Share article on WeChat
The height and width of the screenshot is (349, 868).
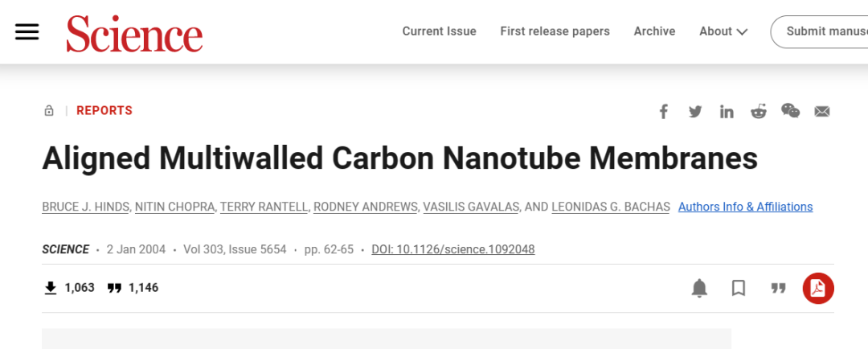tap(790, 111)
